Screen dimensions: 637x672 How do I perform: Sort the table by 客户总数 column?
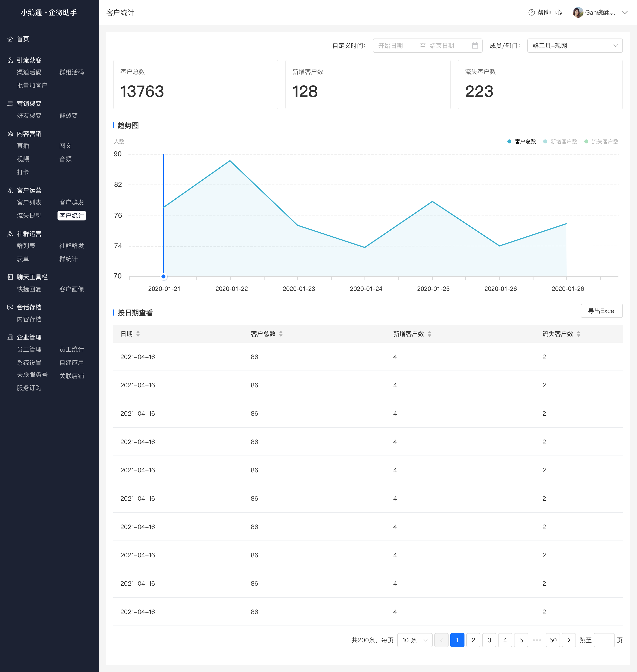pos(281,334)
